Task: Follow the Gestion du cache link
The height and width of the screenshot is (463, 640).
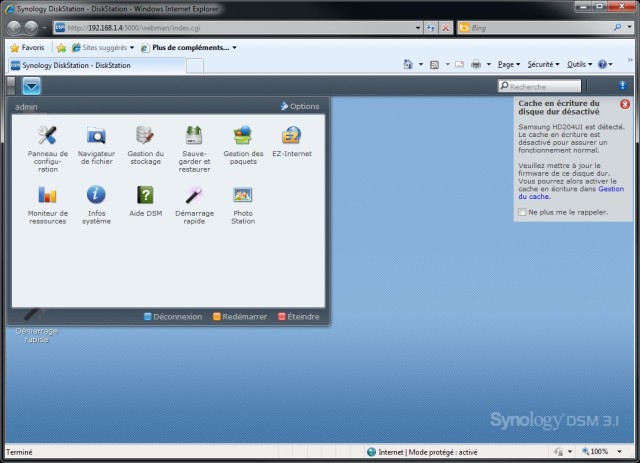Action: [x=571, y=193]
